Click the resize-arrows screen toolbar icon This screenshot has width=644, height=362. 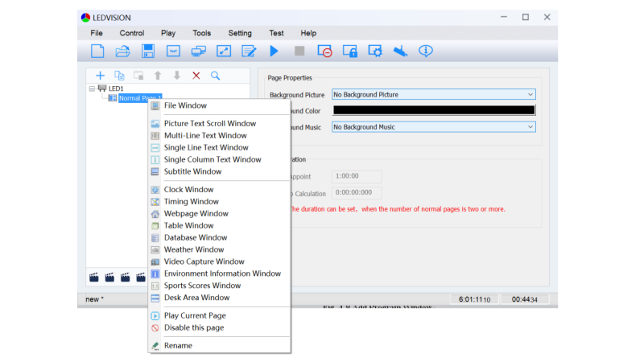(x=224, y=51)
